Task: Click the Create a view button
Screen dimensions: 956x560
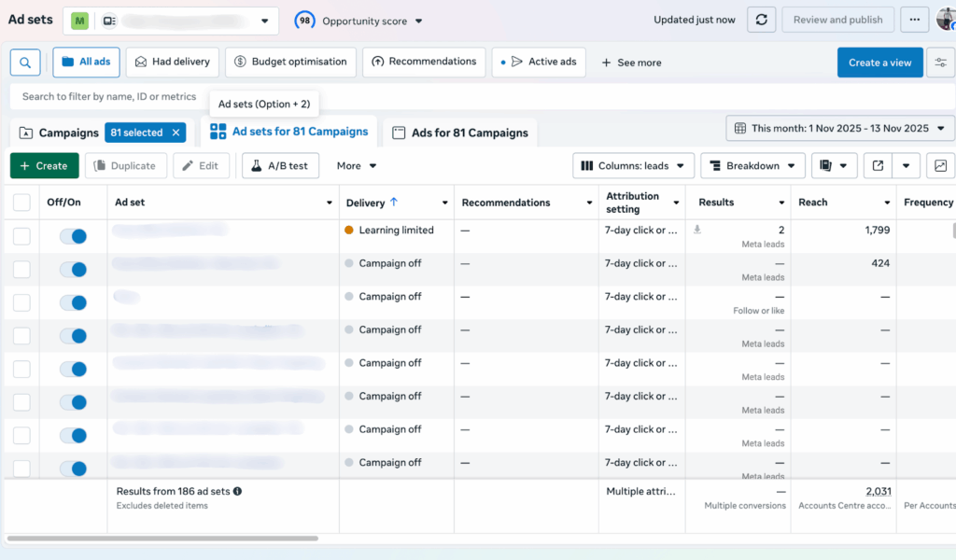Action: (x=879, y=63)
